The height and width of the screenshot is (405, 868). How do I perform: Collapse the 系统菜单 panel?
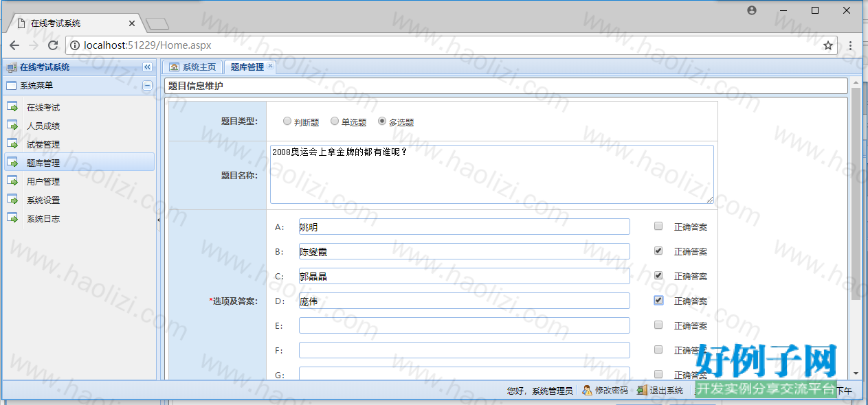coord(147,86)
